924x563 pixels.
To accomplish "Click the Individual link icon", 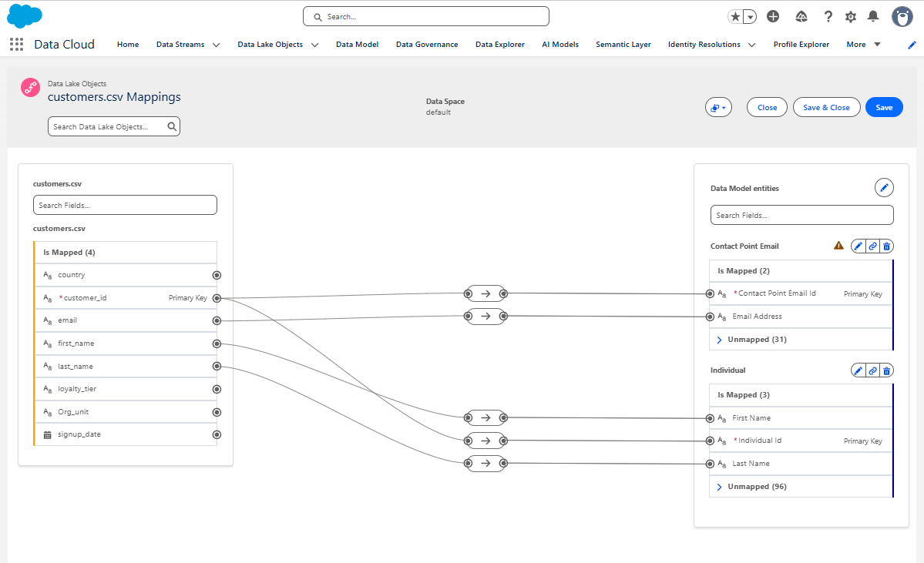I will (x=872, y=370).
